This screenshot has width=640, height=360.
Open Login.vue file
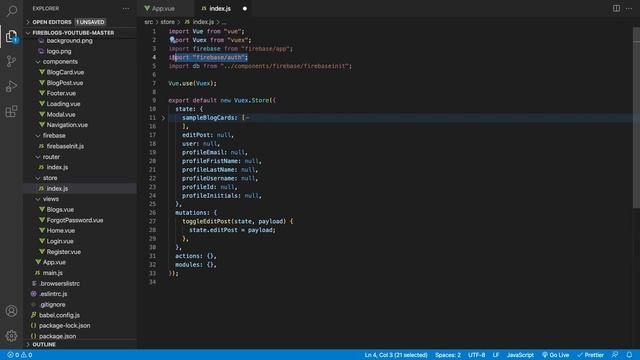click(x=60, y=241)
